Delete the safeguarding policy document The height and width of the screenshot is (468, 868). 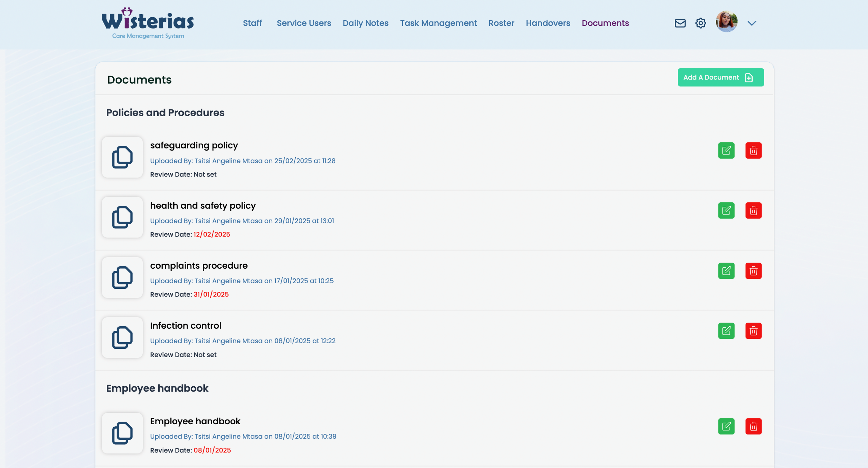(x=753, y=150)
